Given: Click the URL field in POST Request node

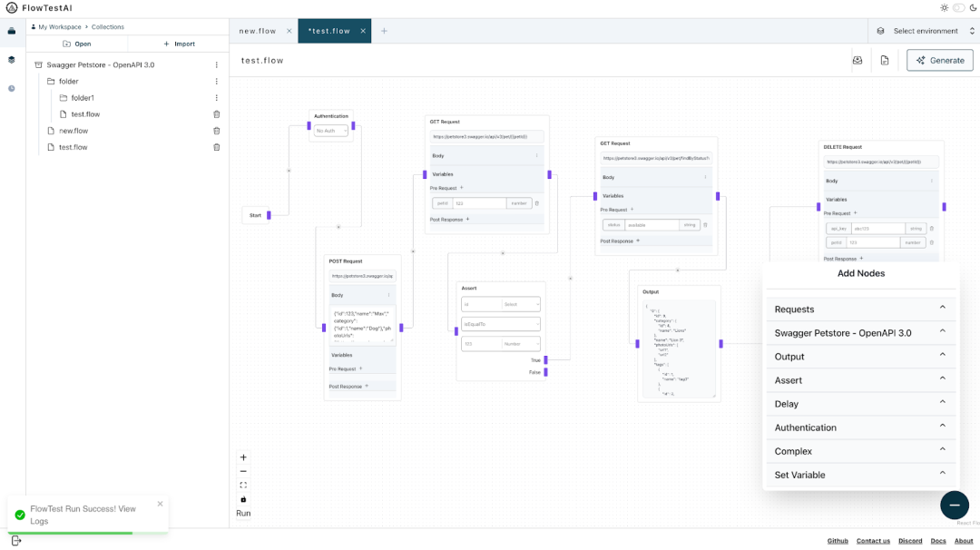Looking at the screenshot, I should 362,276.
